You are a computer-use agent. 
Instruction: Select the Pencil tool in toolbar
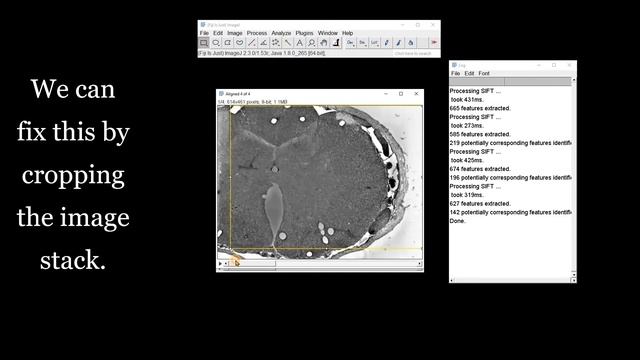coord(387,43)
